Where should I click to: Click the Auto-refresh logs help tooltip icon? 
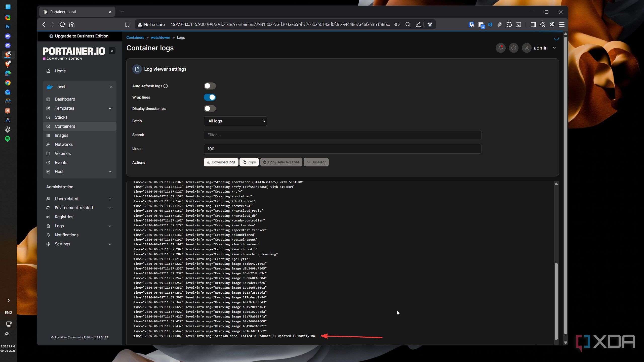166,86
